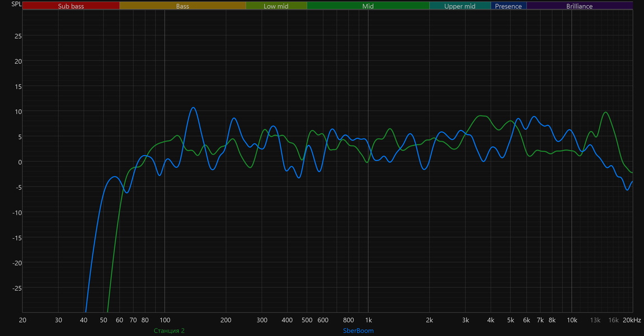Click the 8k frequency axis label

[552, 320]
